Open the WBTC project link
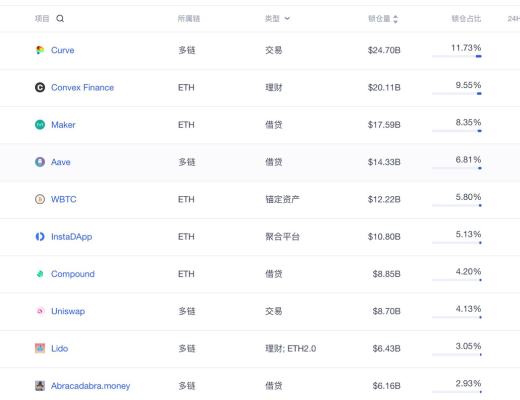Screen dimensions: 520x400 64,200
